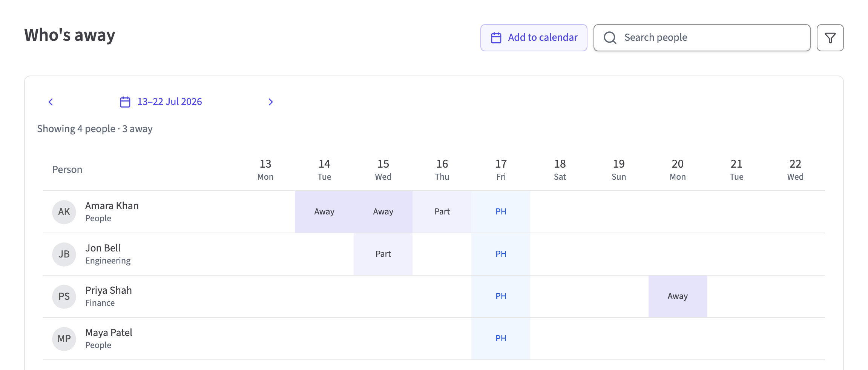
Task: Click the 14 Tue column header
Action: click(324, 170)
